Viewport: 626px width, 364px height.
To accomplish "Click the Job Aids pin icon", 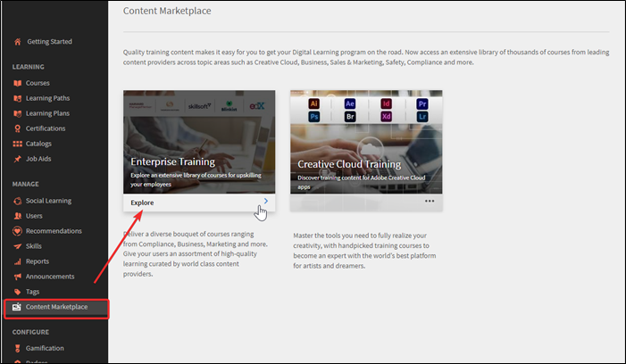I will tap(18, 159).
